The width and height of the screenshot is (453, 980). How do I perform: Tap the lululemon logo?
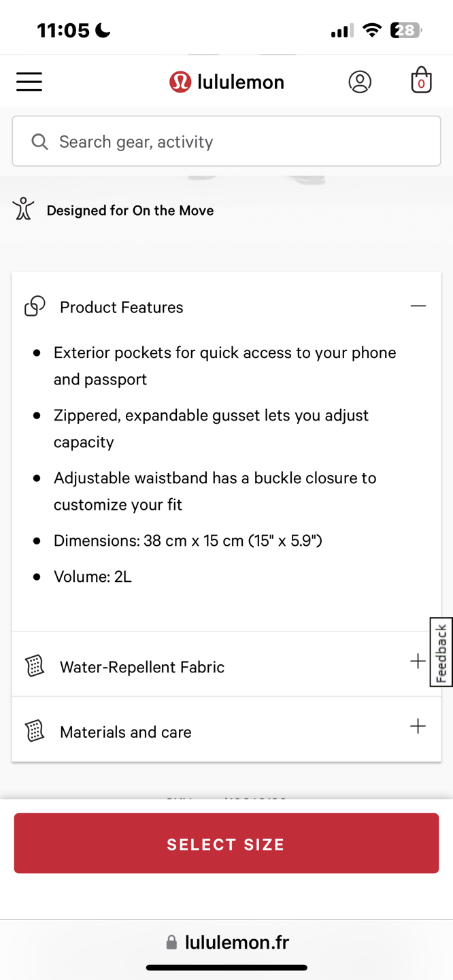[227, 82]
